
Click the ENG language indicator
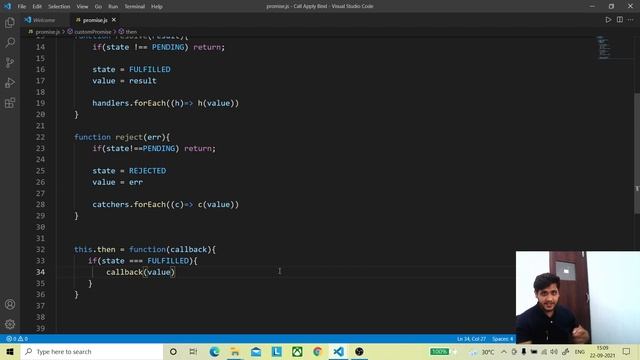580,351
